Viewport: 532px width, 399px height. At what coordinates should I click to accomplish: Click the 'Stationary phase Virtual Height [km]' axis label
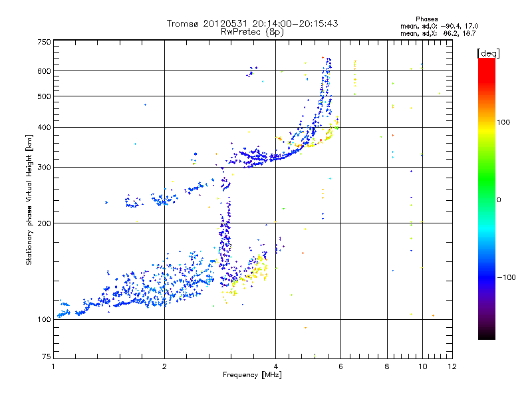(29, 200)
